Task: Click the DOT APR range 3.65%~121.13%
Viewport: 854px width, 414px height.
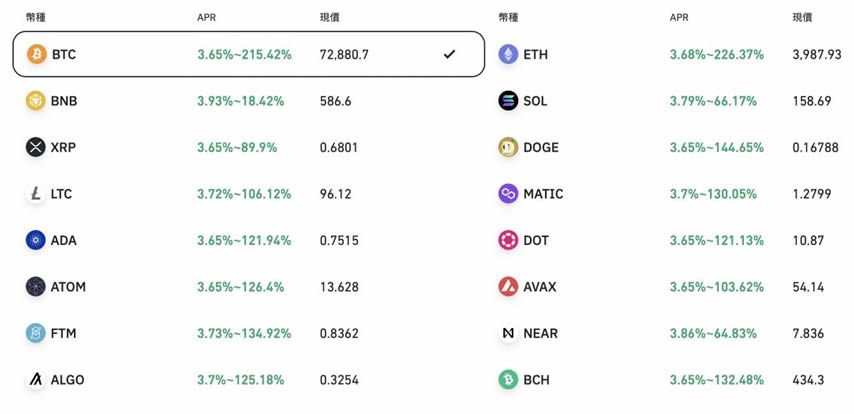Action: click(716, 240)
